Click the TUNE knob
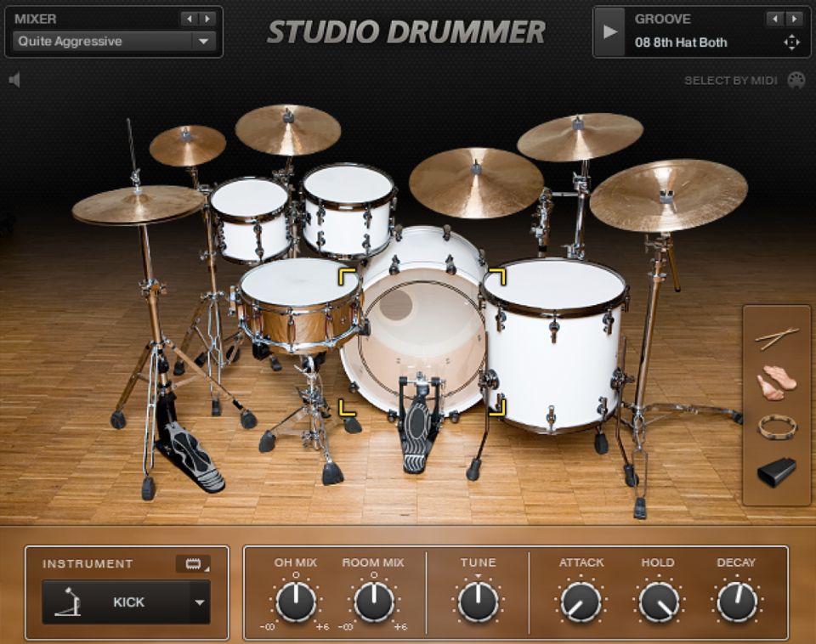Image resolution: width=816 pixels, height=644 pixels. [x=478, y=602]
